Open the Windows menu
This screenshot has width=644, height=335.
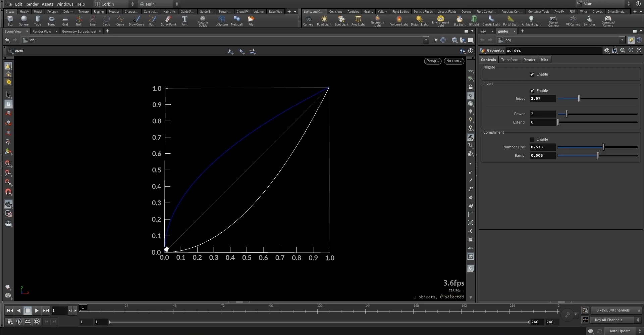coord(65,4)
